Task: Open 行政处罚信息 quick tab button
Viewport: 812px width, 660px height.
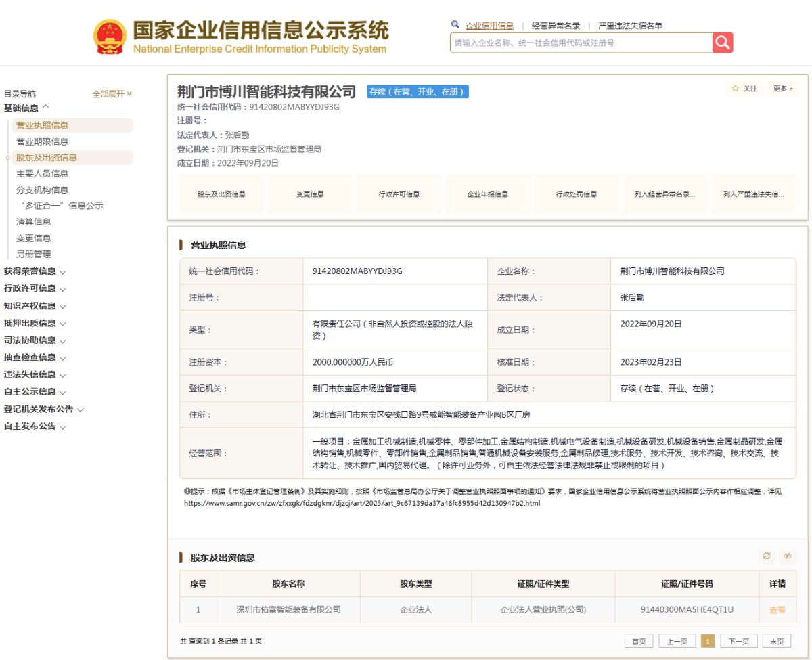Action: coord(577,194)
